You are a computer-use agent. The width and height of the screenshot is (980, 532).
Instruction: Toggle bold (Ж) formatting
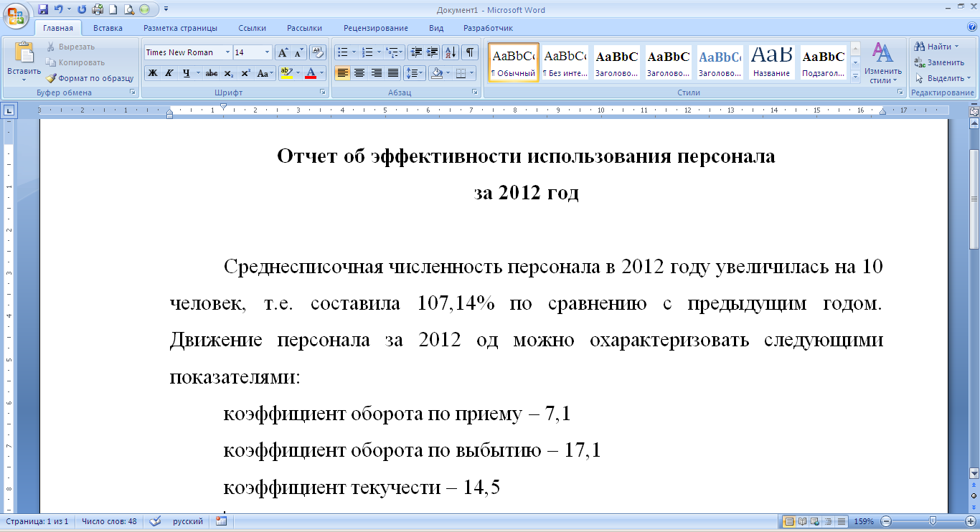152,73
